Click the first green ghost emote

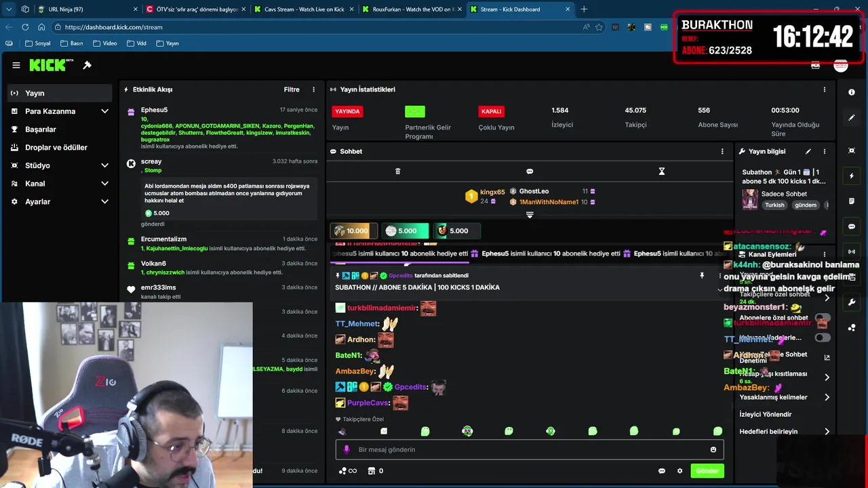click(425, 431)
